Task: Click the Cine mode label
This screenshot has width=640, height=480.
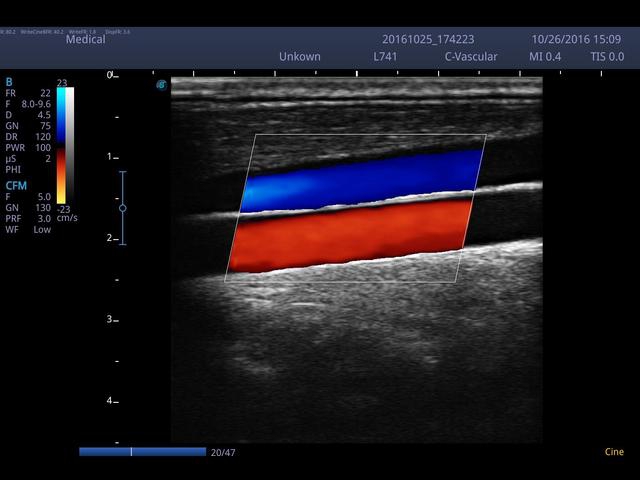Action: click(614, 452)
